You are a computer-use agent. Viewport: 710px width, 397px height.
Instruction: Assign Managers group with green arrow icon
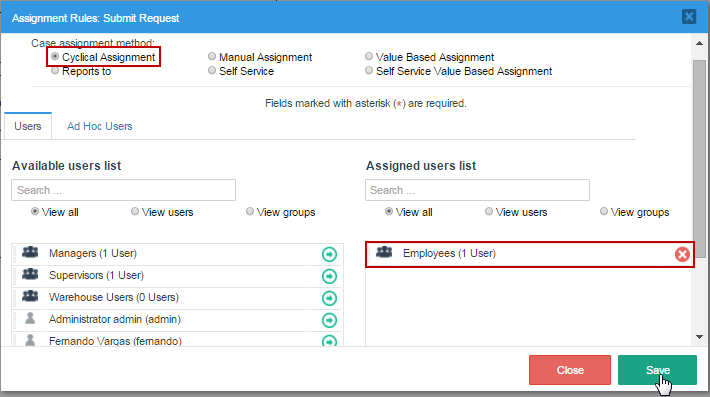(329, 254)
